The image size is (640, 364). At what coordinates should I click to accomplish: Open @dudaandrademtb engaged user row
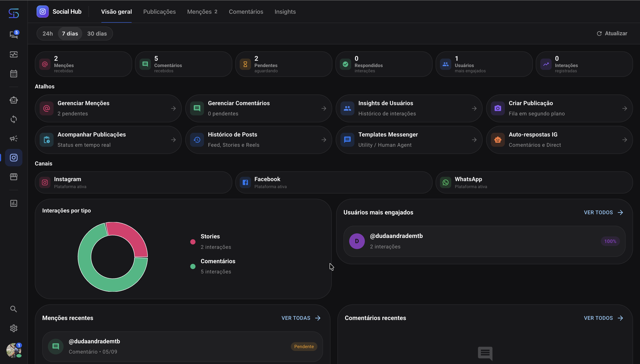click(x=484, y=241)
